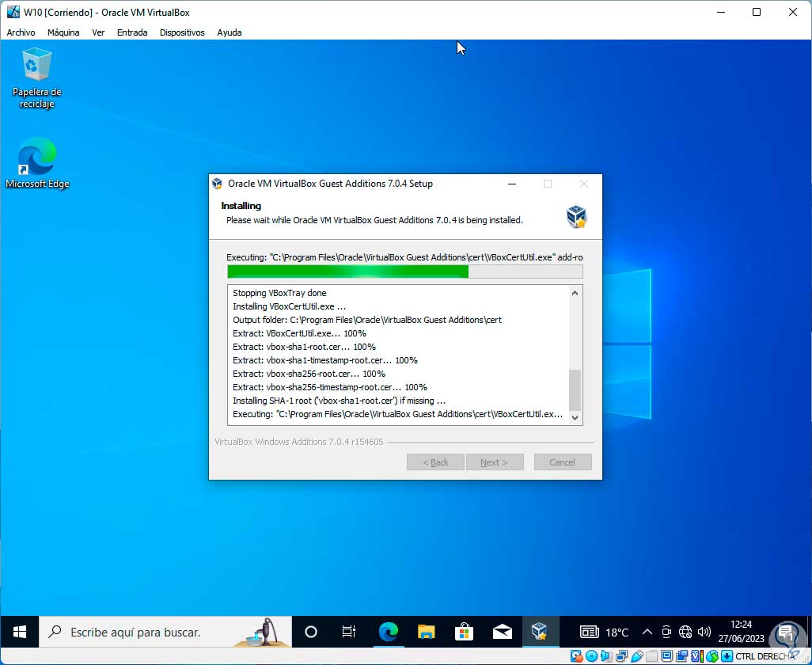Open the news and weather widget showing 18°C
This screenshot has height=665, width=812.
click(604, 632)
